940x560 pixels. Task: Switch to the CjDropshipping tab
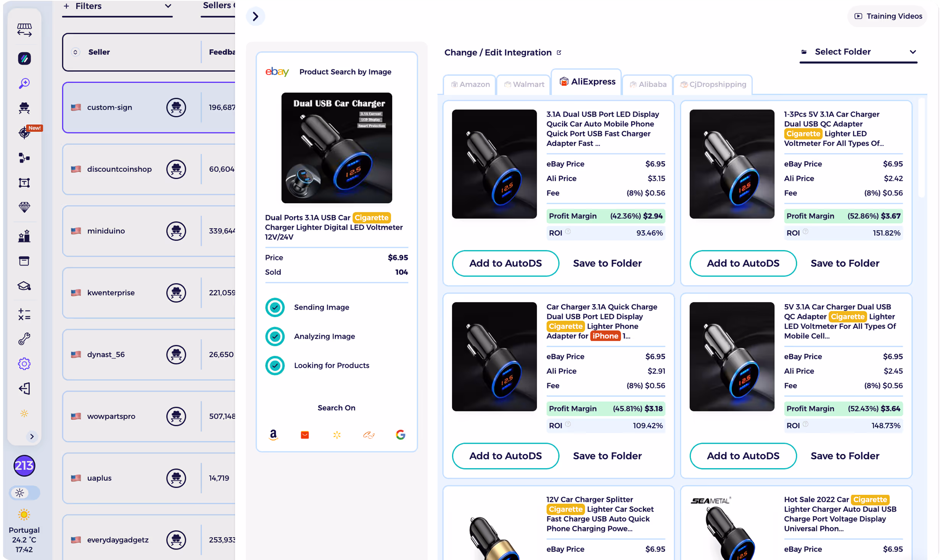pyautogui.click(x=713, y=84)
